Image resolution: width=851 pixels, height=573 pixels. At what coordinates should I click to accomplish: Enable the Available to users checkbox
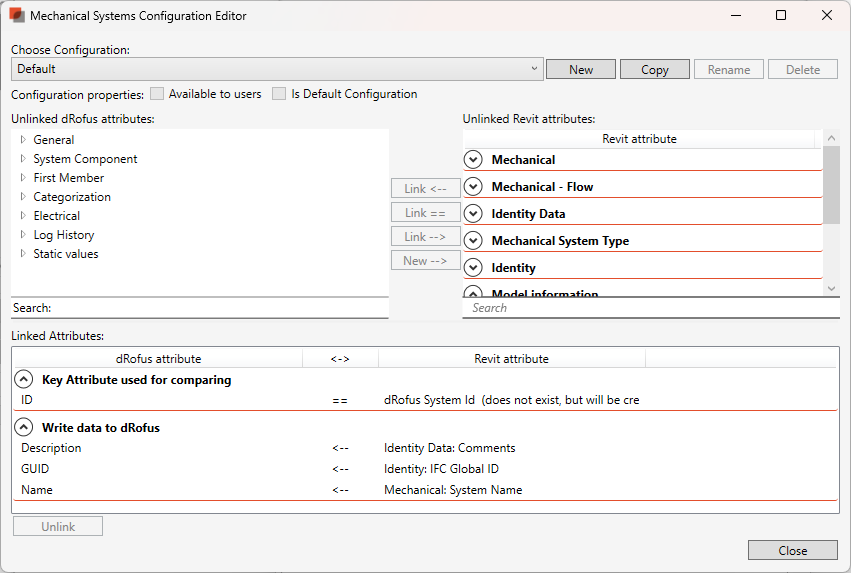click(157, 94)
